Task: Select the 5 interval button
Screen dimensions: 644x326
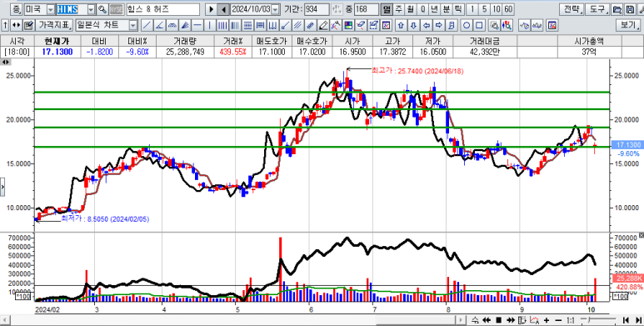Action: [484, 9]
